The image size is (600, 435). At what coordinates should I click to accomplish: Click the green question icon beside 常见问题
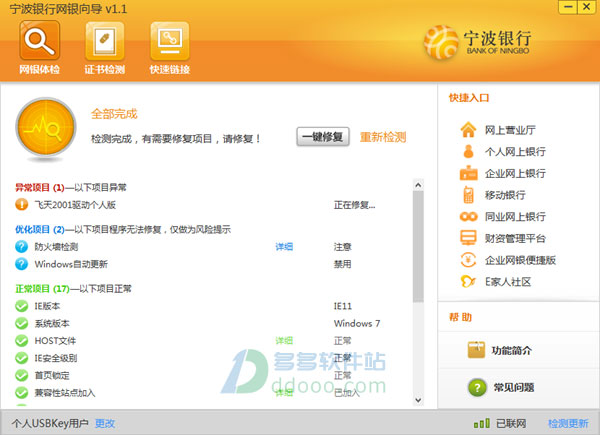pos(477,388)
